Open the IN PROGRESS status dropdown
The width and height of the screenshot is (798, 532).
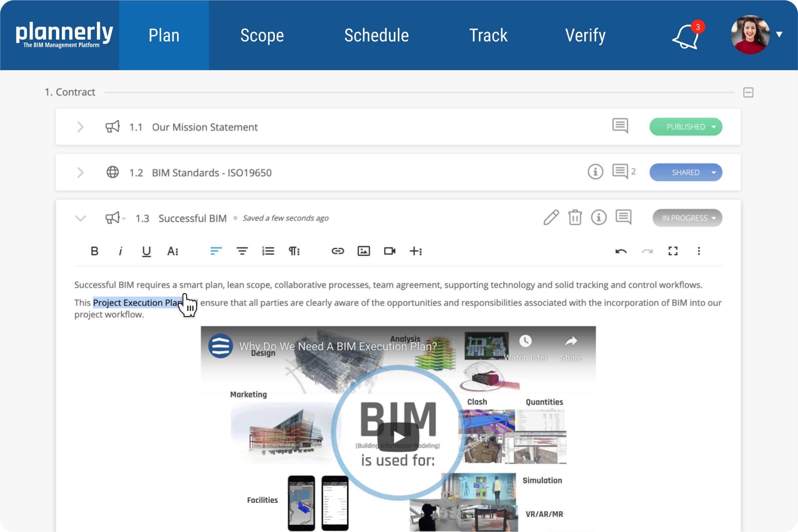(687, 218)
